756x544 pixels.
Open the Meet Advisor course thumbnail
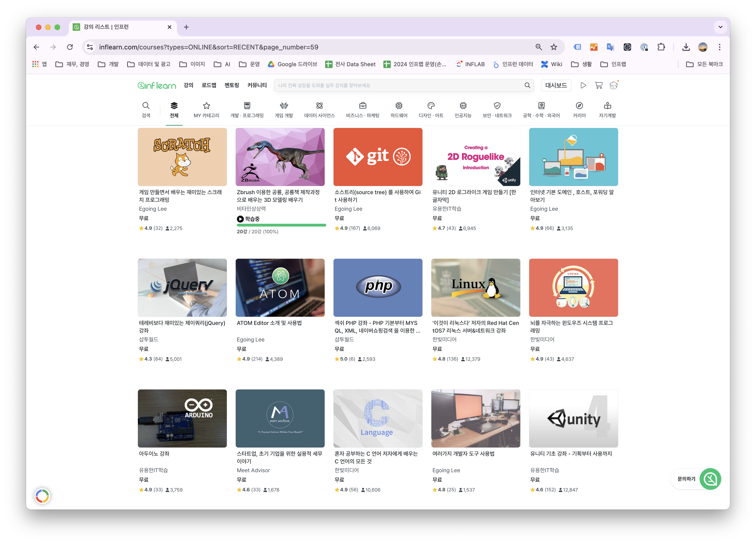280,418
